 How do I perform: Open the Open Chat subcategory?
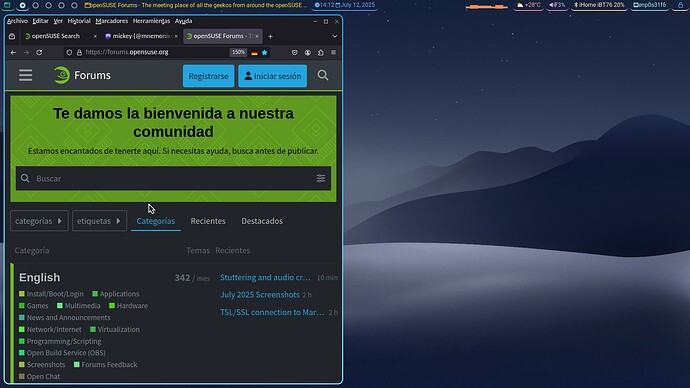40,377
